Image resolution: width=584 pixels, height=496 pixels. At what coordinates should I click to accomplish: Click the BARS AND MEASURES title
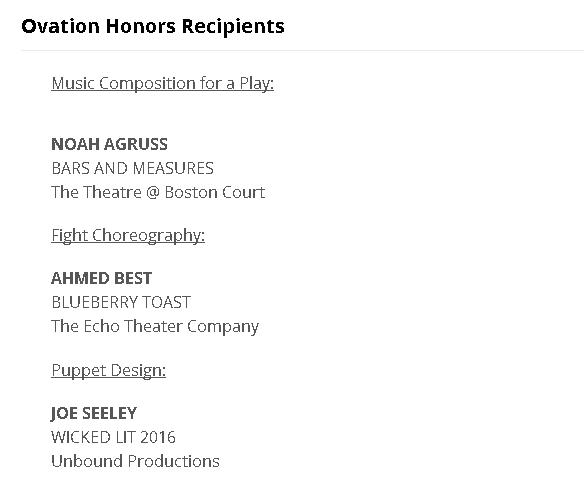tap(133, 168)
